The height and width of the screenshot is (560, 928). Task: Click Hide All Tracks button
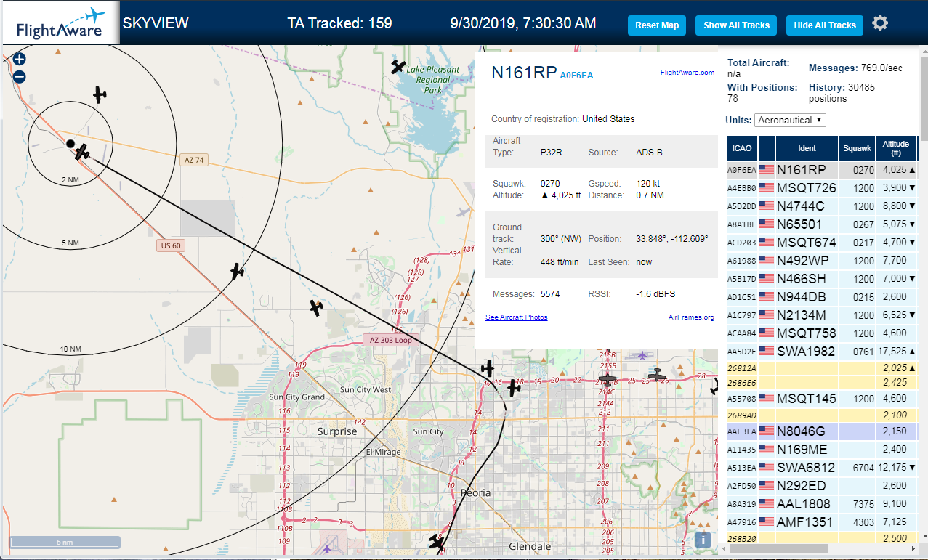[825, 25]
